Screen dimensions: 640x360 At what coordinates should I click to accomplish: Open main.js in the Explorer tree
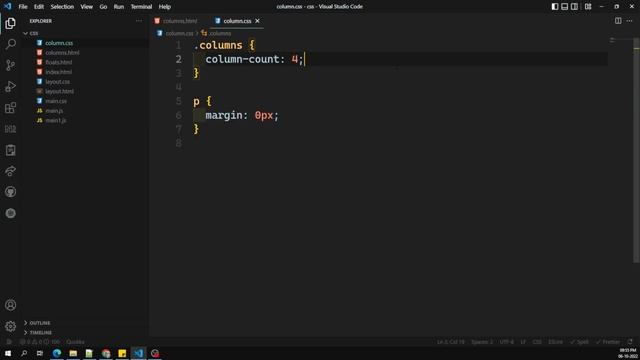pyautogui.click(x=54, y=111)
